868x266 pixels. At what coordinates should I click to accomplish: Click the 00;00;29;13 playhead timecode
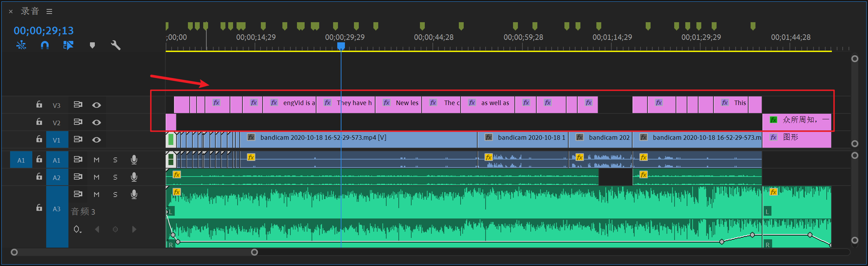[x=44, y=31]
